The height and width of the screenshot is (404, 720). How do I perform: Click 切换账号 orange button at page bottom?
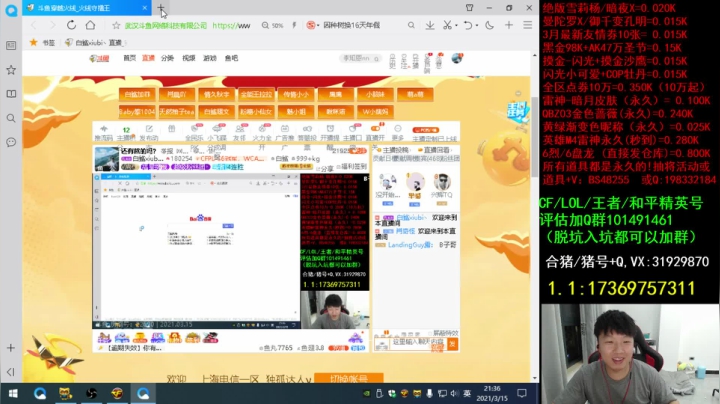pyautogui.click(x=349, y=378)
